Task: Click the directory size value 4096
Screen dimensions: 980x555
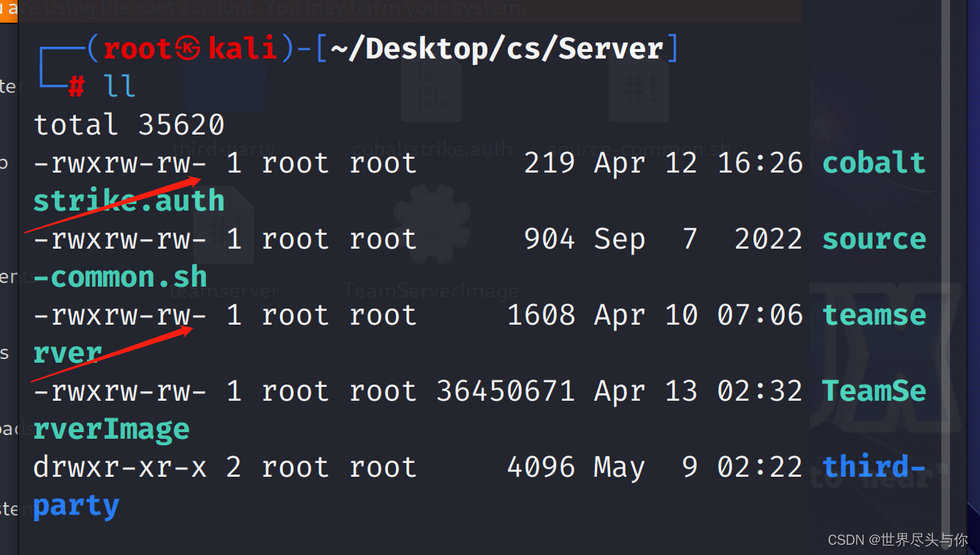Action: coord(541,467)
